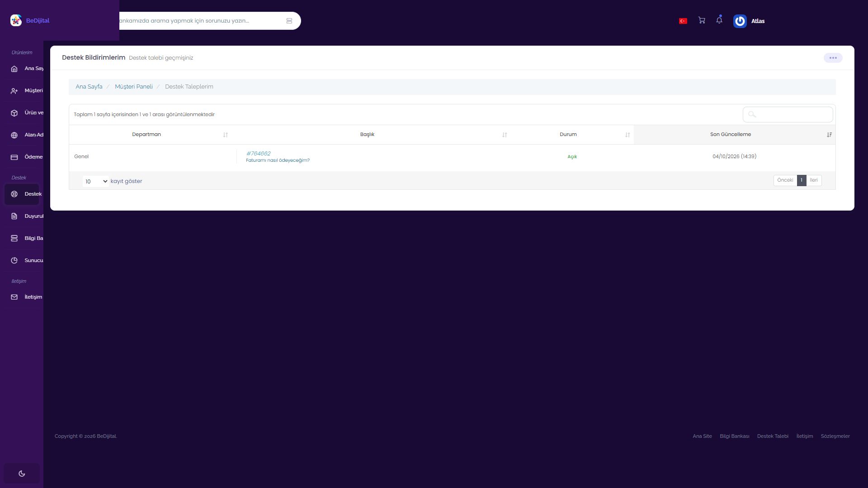Open the Ürün ve box icon in sidebar
The width and height of the screenshot is (868, 488).
(14, 113)
